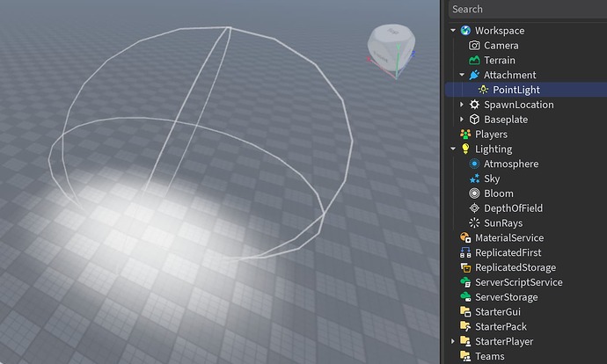
Task: Click the ServerScriptService cloud icon
Action: (465, 282)
